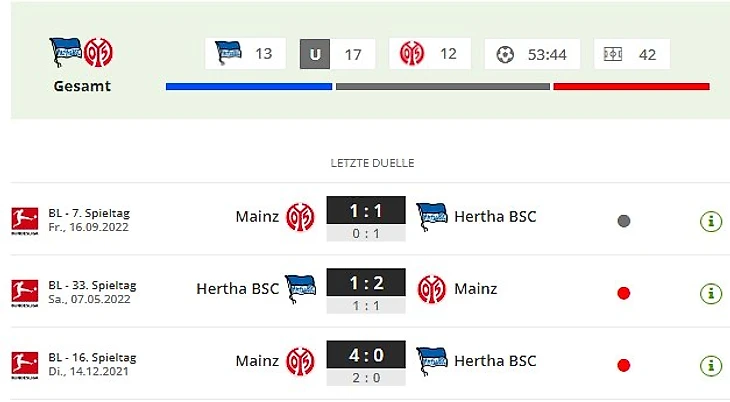Click the total matches box showing 42
Image resolution: width=730 pixels, height=402 pixels.
(631, 54)
